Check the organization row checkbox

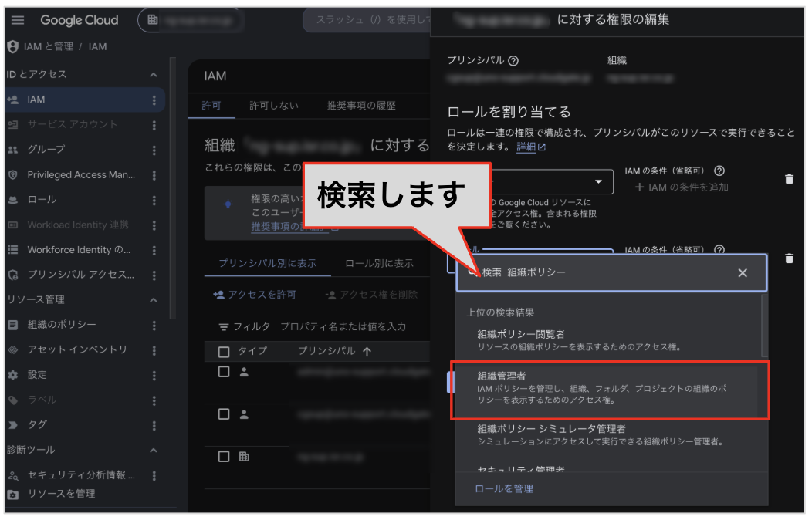[x=224, y=457]
